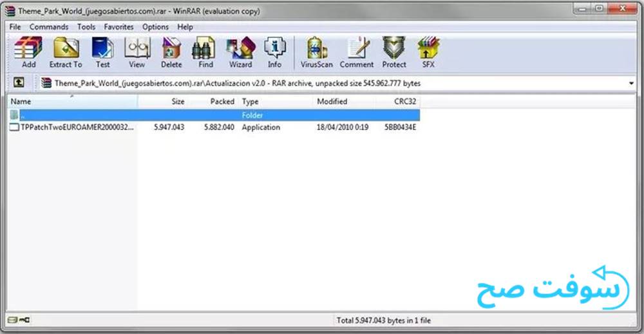Click the Total 5.947.043 bytes status text

coord(384,320)
